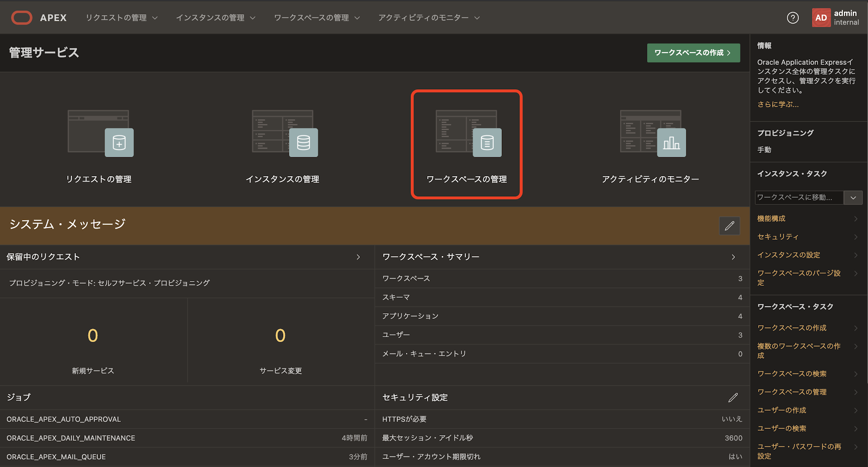
Task: Click arrow icon beside ワークスペースのパージ設定
Action: (856, 274)
